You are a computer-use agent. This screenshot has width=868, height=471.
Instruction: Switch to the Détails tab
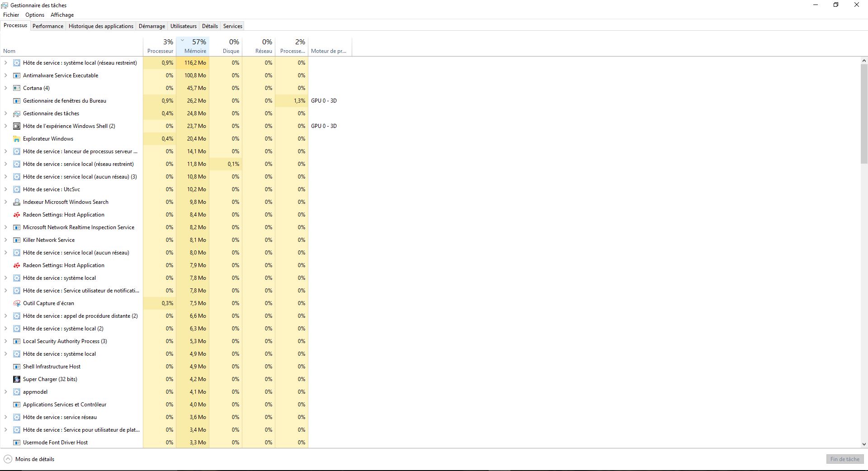210,26
